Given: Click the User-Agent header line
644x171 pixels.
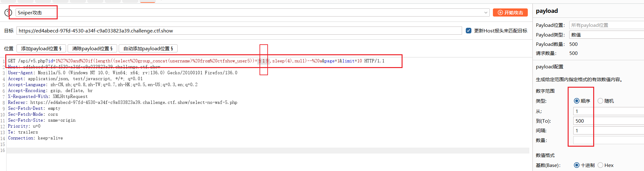Looking at the screenshot, I should point(122,73).
